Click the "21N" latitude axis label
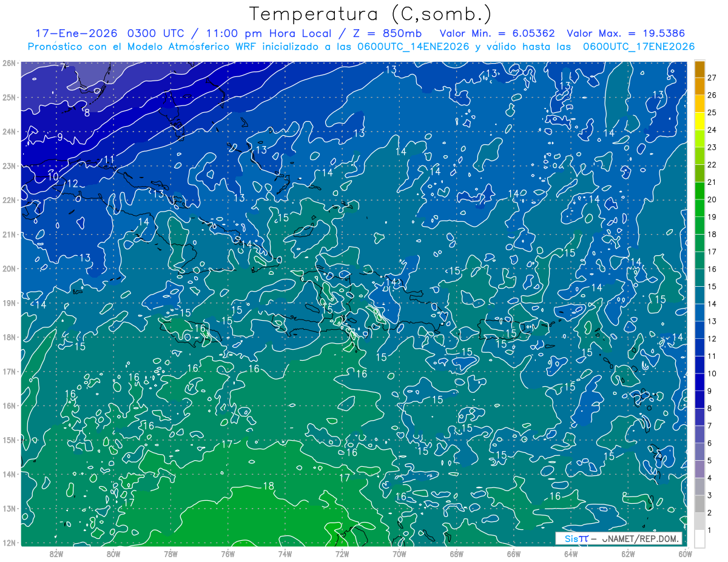 [x=9, y=234]
